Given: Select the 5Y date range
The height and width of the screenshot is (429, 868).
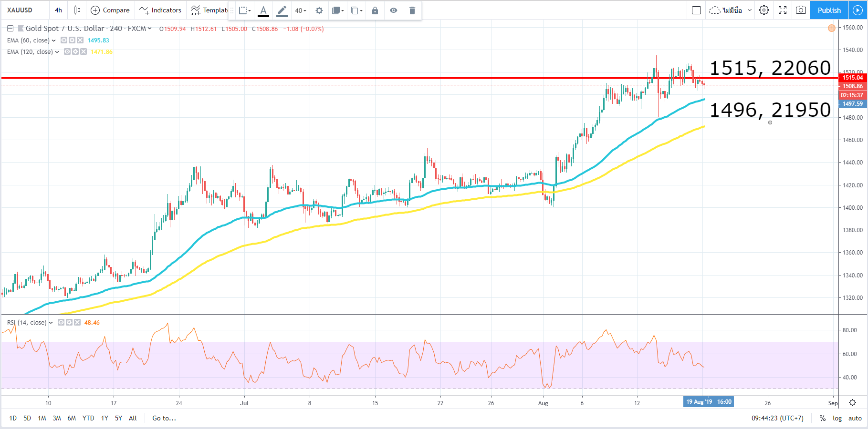Looking at the screenshot, I should [x=118, y=418].
